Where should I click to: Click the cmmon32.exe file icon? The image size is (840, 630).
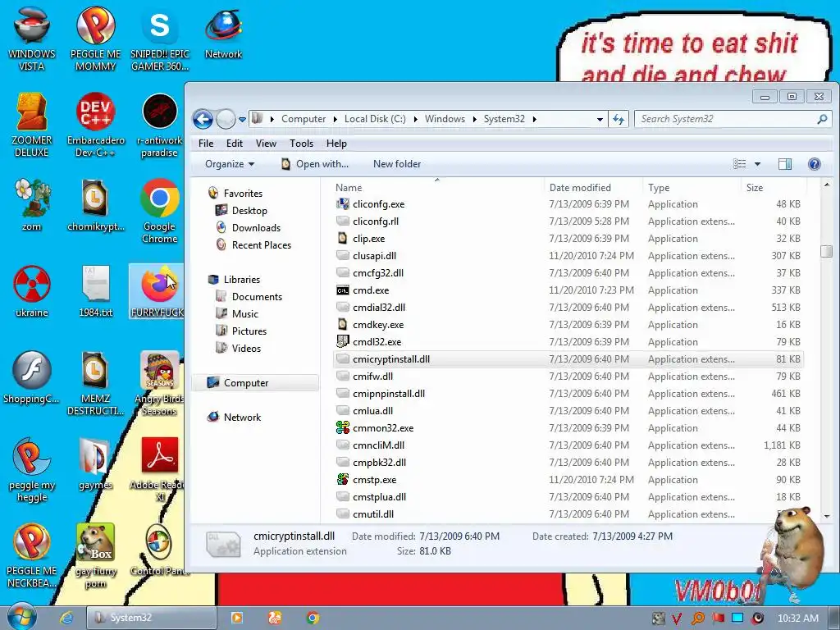click(x=343, y=428)
